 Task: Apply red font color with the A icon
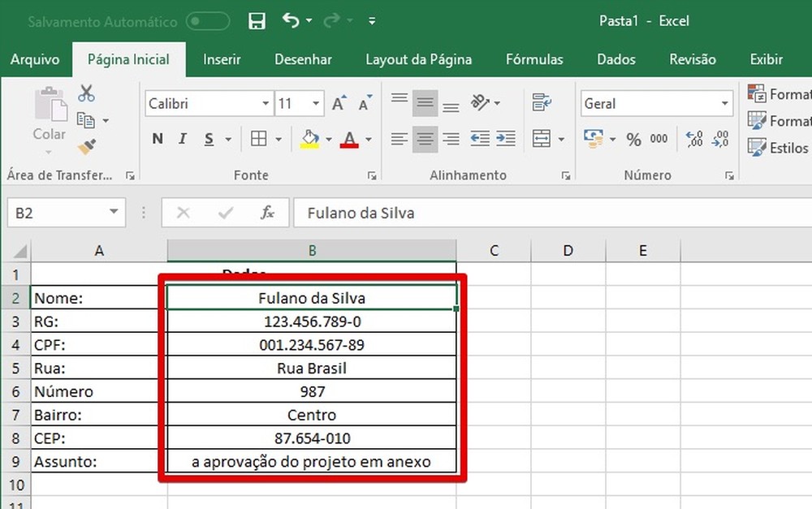click(348, 138)
